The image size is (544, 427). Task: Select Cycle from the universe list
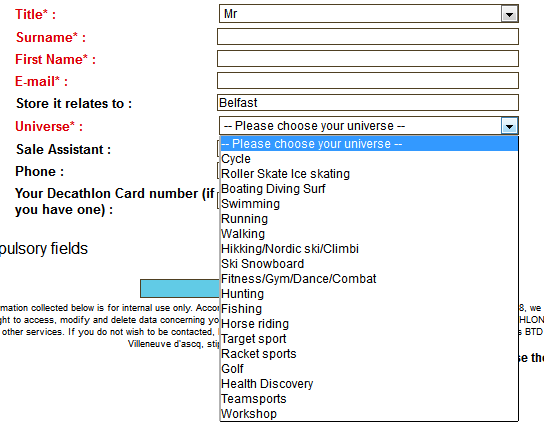[369, 159]
